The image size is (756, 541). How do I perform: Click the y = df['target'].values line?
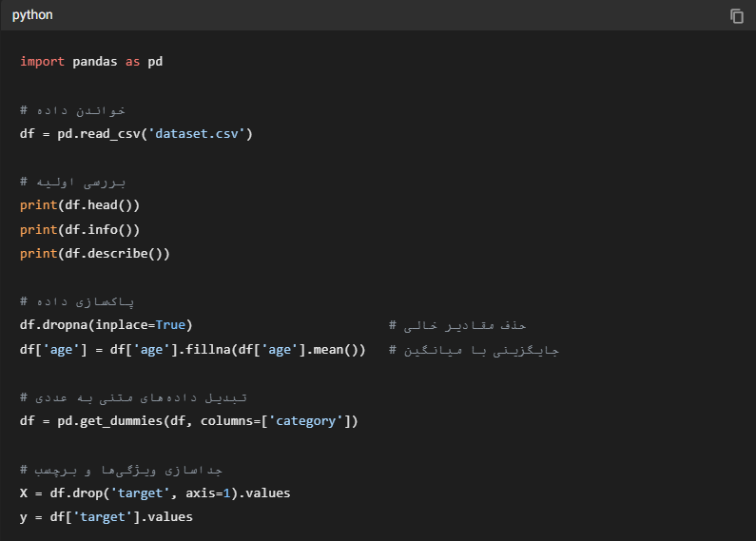point(107,517)
